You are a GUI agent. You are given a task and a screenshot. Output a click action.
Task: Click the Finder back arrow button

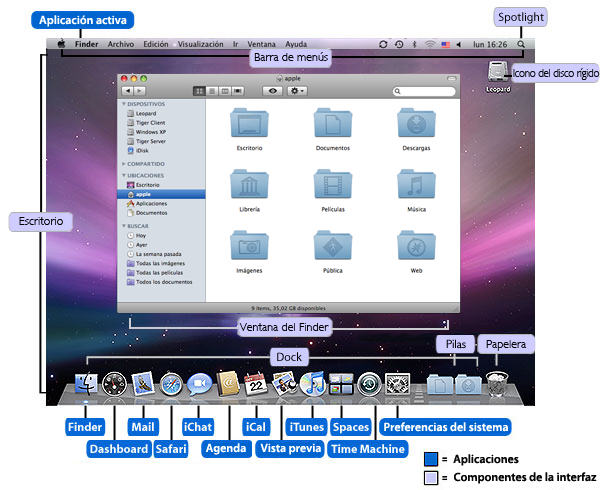pos(127,91)
